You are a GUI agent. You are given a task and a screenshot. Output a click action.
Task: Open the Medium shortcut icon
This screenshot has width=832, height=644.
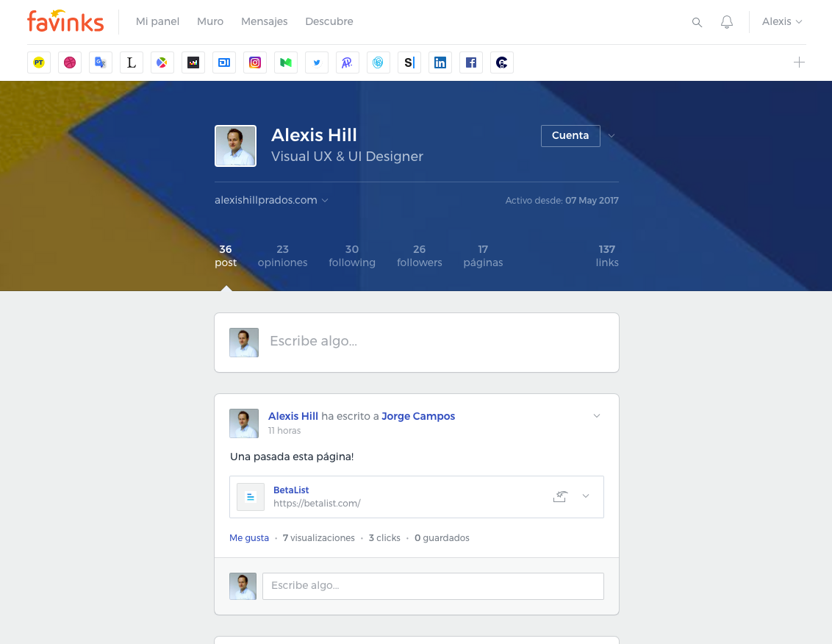pos(286,62)
